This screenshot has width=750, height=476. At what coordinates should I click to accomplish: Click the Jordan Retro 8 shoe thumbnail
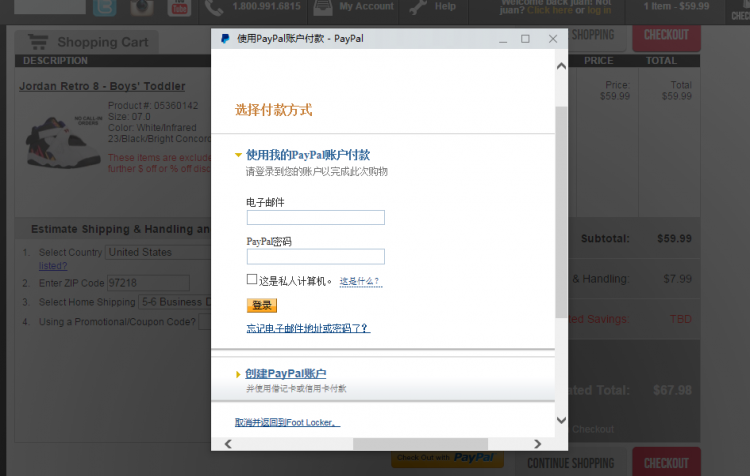(x=62, y=141)
